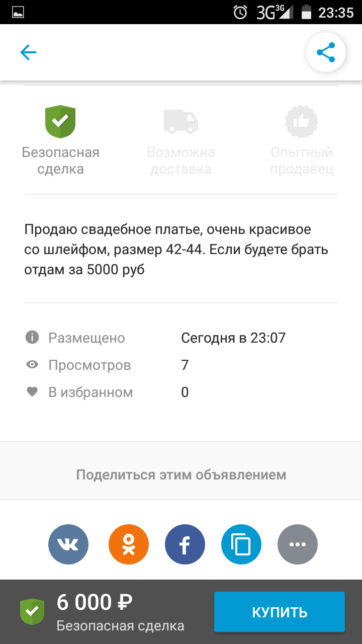Tap the shield icon in bottom bar

(x=32, y=611)
